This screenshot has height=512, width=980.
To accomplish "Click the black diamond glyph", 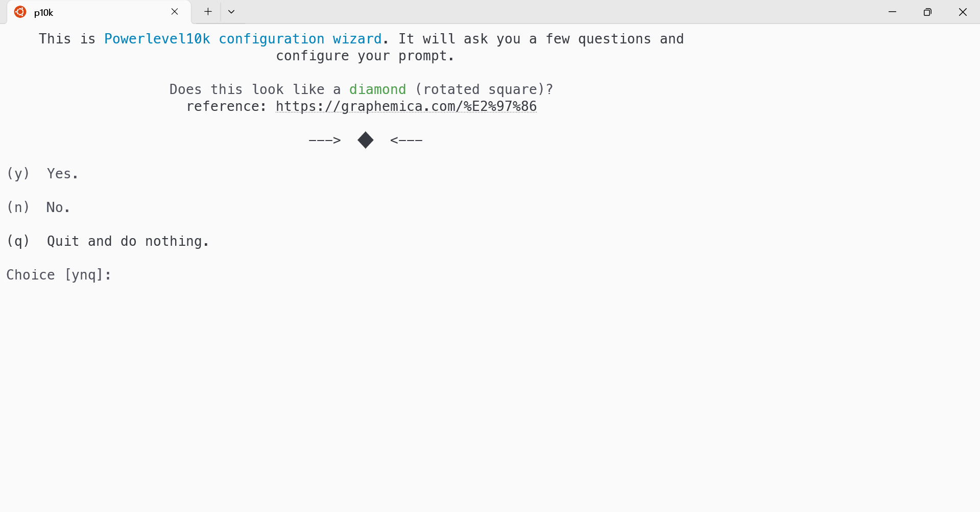I will pos(366,140).
